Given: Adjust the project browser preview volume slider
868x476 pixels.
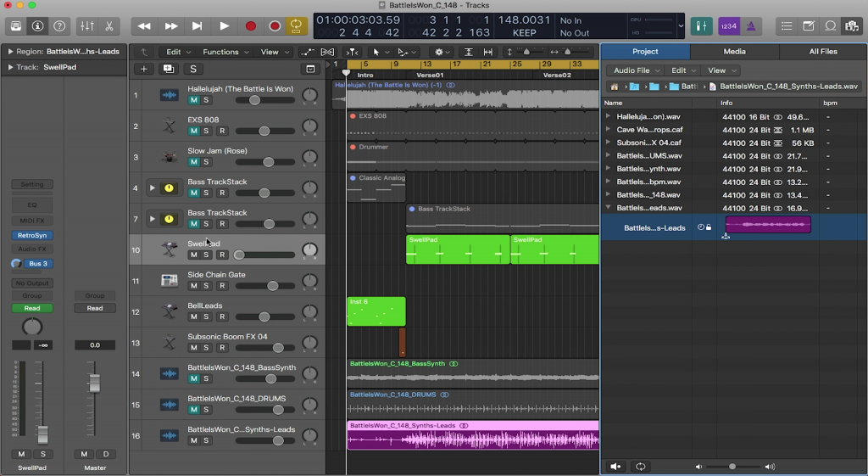Looking at the screenshot, I should tap(732, 467).
